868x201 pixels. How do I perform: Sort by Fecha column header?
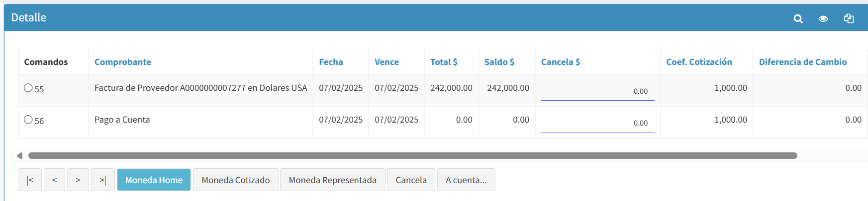[331, 62]
